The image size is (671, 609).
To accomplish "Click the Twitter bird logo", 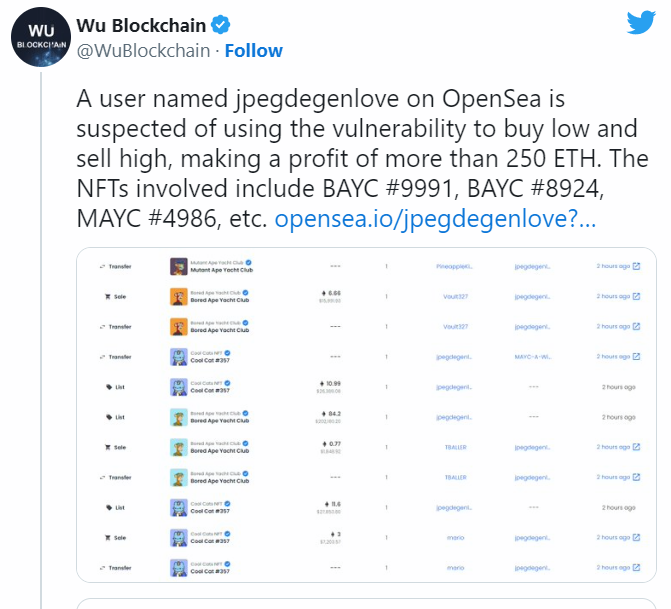I will [641, 23].
